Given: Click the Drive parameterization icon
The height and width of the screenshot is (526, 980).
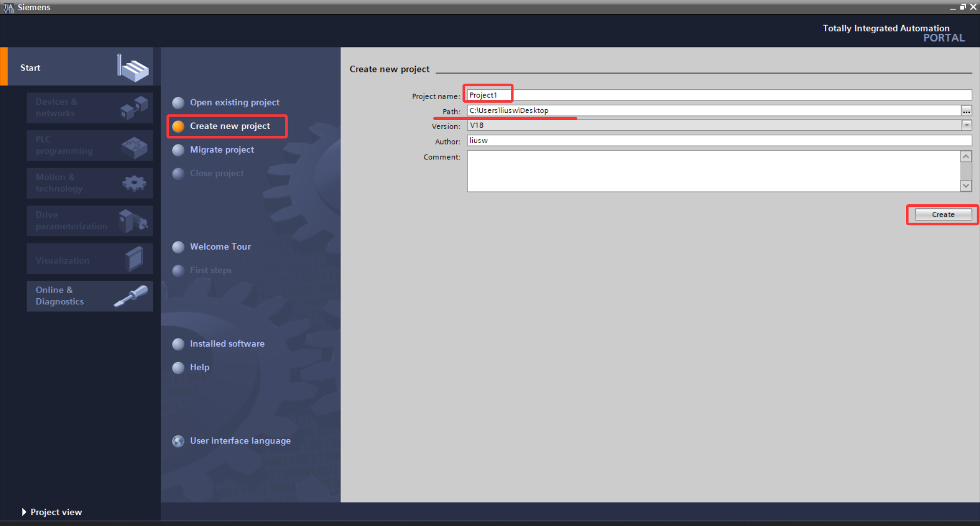Looking at the screenshot, I should [133, 221].
